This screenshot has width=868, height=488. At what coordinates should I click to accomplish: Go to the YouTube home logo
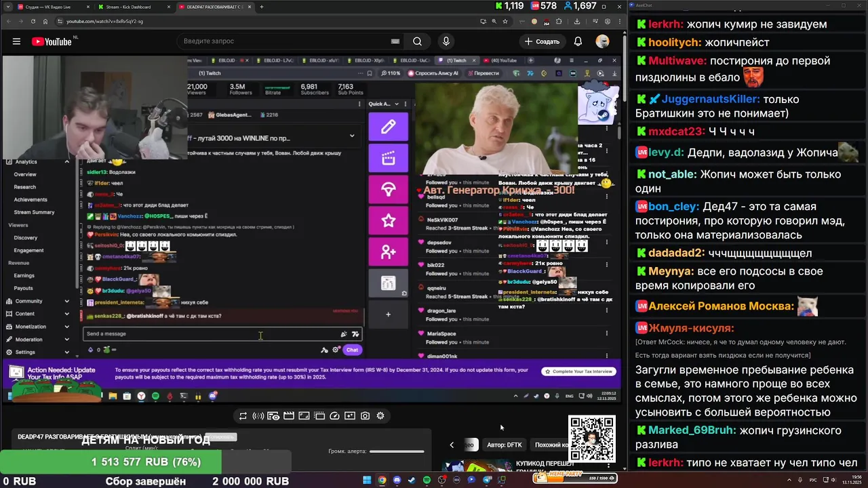click(52, 41)
